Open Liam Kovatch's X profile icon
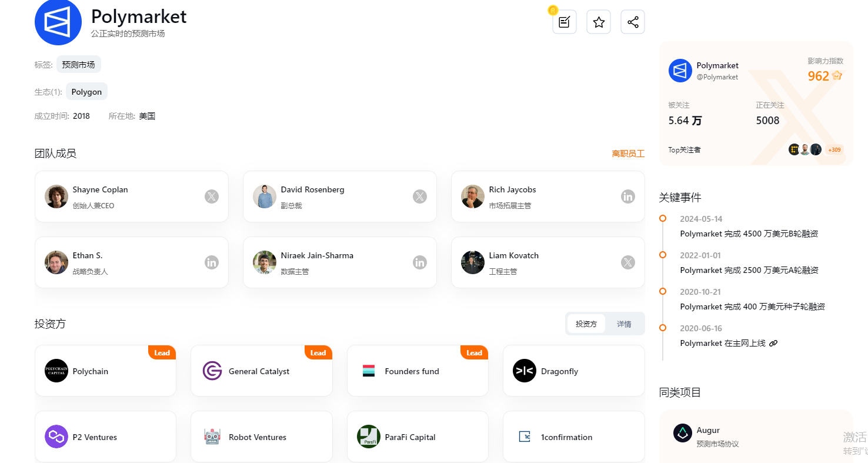Screen dimensions: 868x463 (x=628, y=262)
